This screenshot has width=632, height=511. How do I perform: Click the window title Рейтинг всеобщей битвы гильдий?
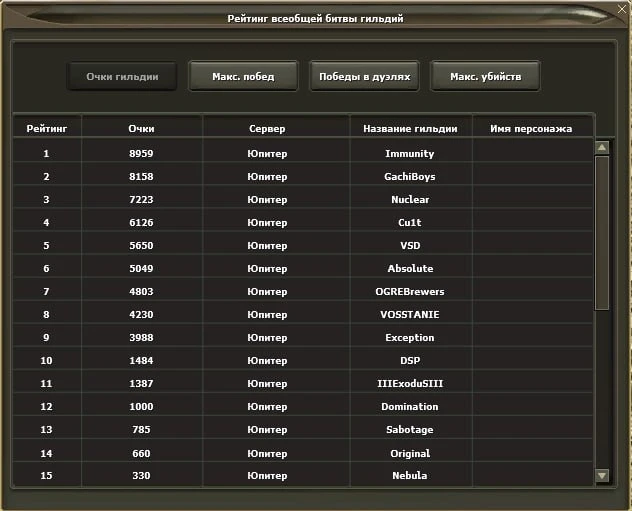click(315, 19)
